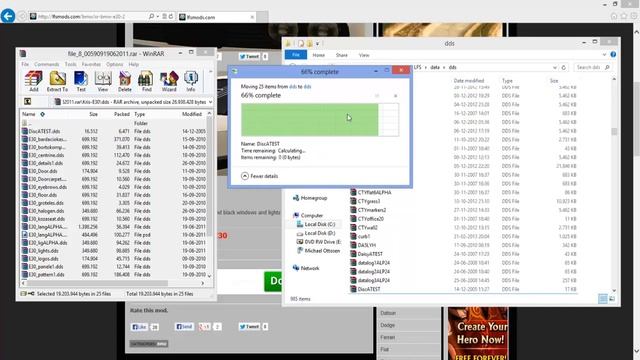Open the Explorer address bar history dropdown
The image size is (640, 360).
click(x=555, y=67)
